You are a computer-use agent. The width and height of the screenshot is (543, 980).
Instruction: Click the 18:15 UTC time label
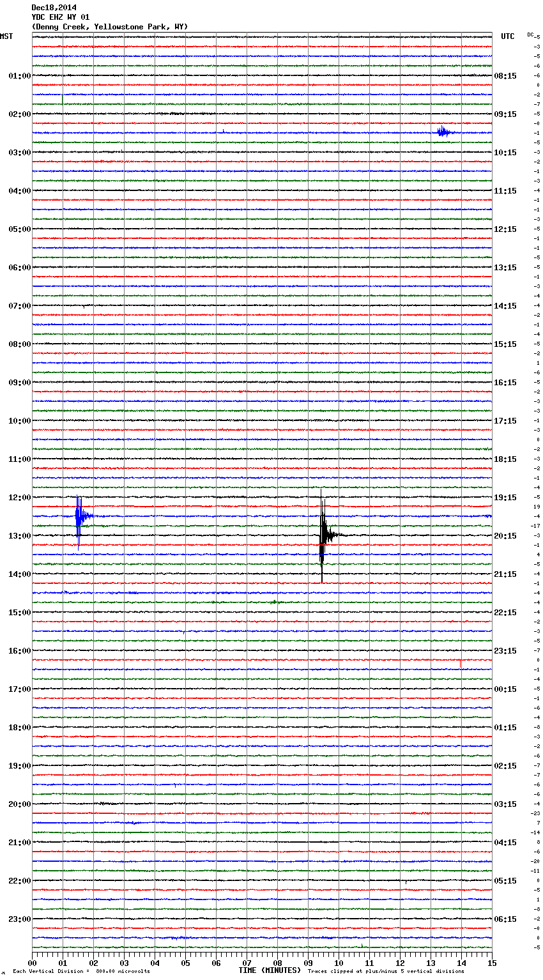click(x=505, y=459)
